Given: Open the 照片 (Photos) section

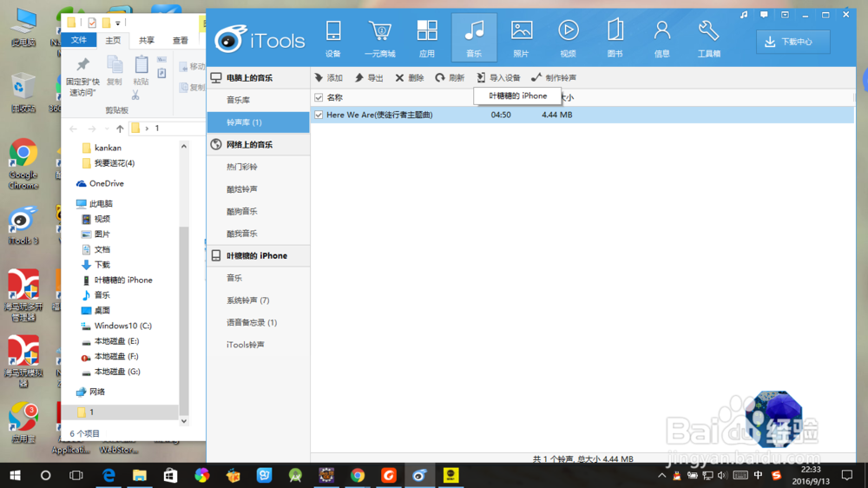Looking at the screenshot, I should [x=521, y=38].
